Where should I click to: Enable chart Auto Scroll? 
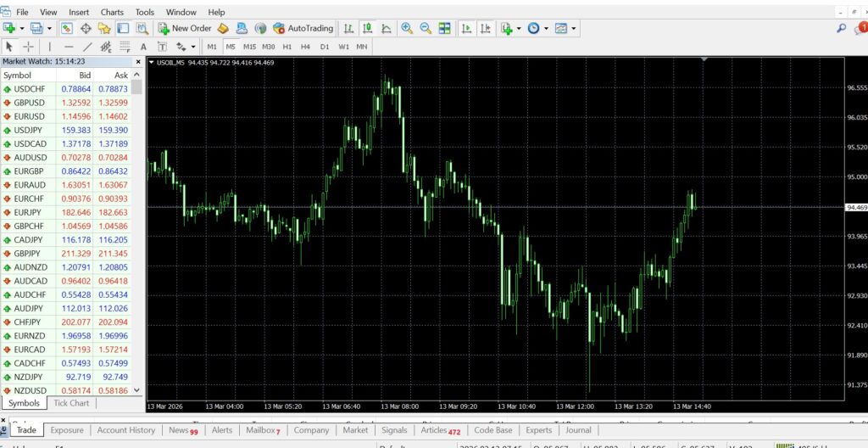pos(466,28)
